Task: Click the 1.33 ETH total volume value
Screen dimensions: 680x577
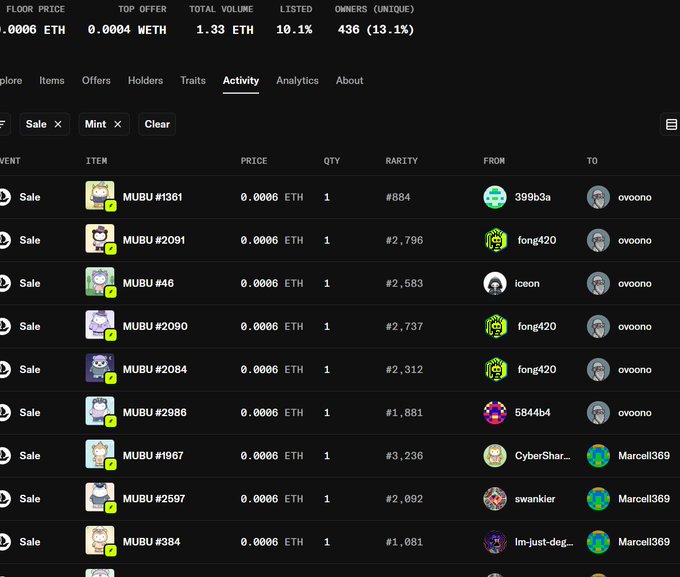Action: [225, 30]
